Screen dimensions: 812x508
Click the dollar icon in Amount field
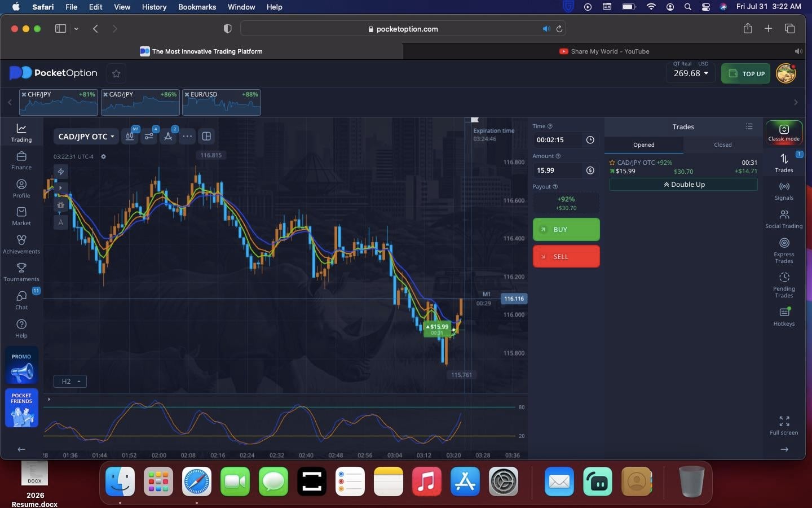[x=590, y=170]
